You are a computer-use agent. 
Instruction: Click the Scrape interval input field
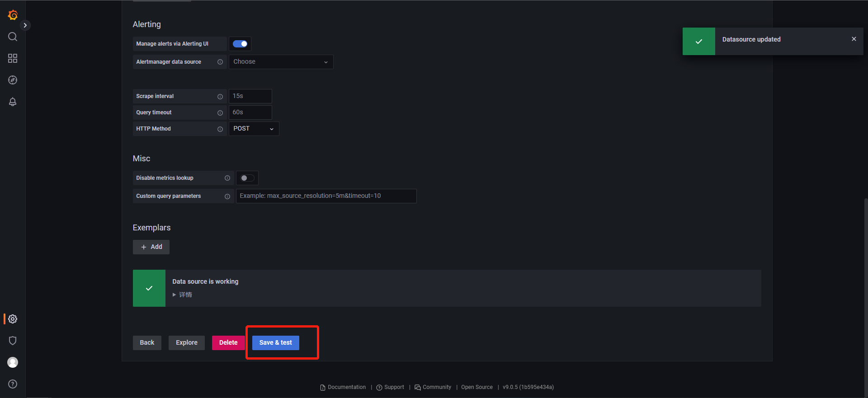click(250, 96)
